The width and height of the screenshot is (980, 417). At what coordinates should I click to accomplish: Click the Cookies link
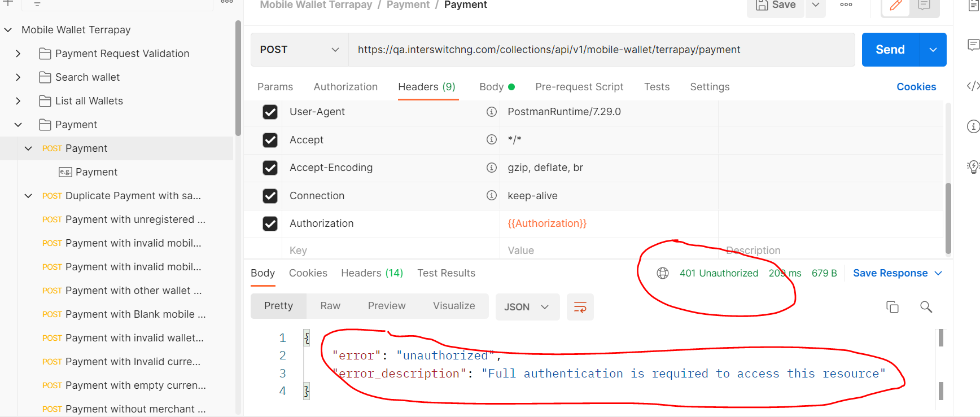point(916,87)
